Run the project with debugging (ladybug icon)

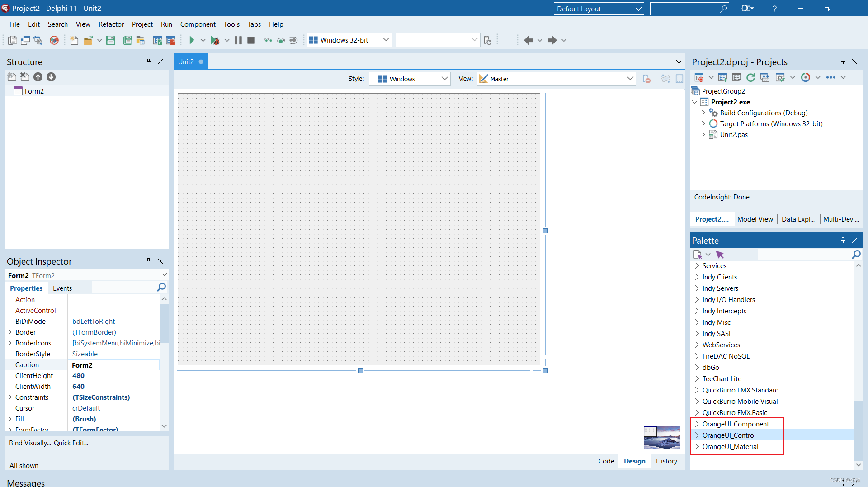[216, 40]
